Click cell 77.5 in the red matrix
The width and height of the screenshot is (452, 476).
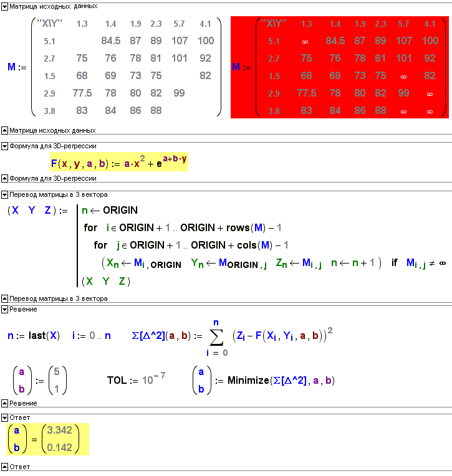[x=307, y=93]
